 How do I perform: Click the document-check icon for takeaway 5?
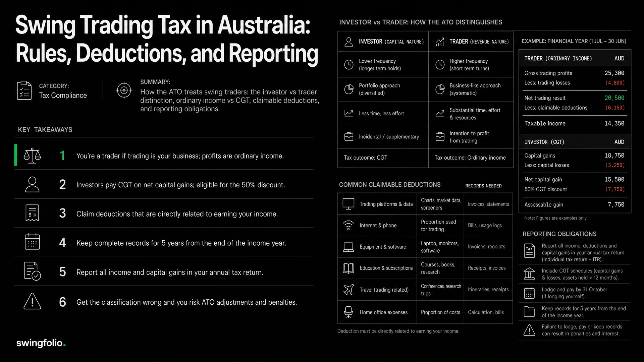click(32, 271)
